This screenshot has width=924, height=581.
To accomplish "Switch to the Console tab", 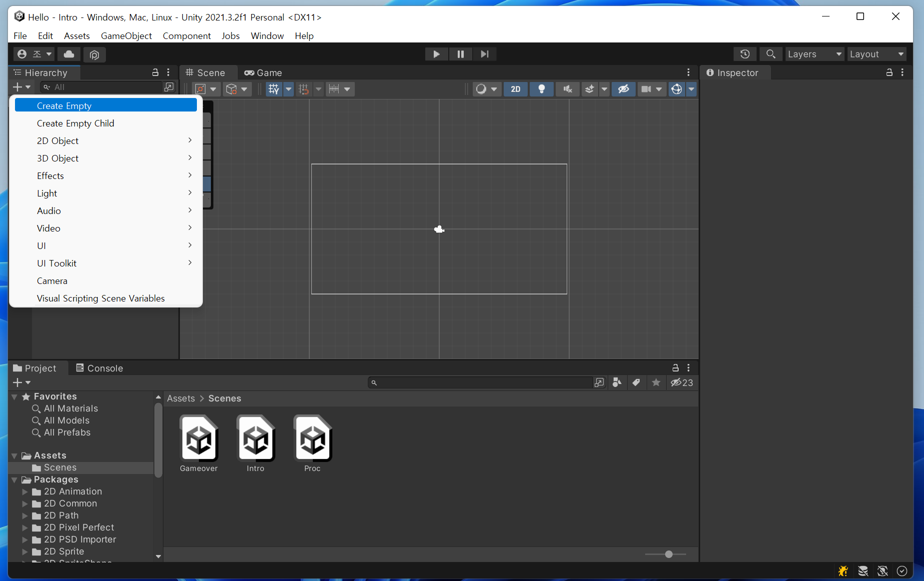I will point(99,368).
